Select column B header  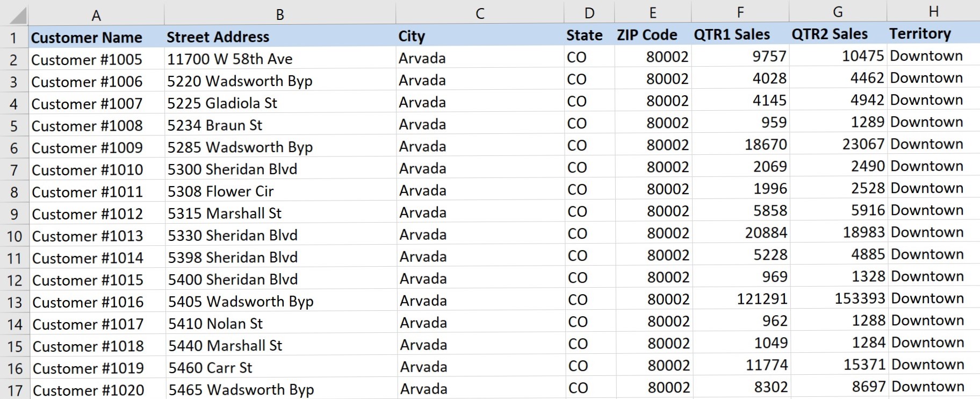[279, 15]
